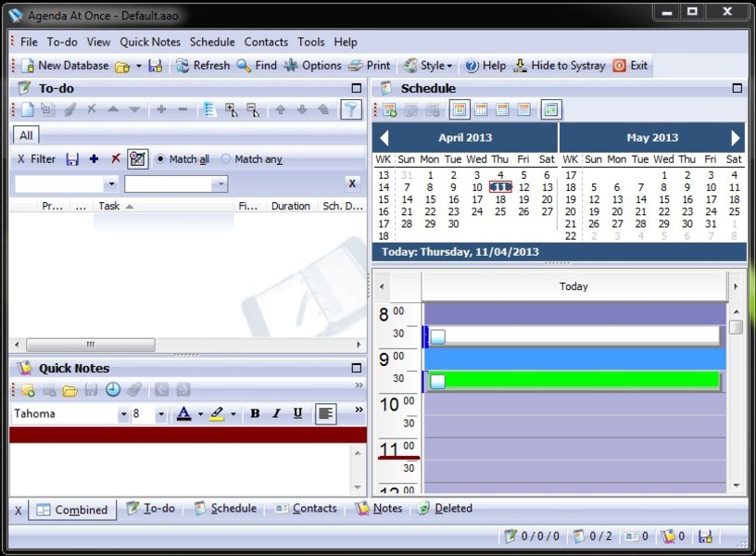Maximize the Schedule panel
This screenshot has width=756, height=556.
[737, 88]
